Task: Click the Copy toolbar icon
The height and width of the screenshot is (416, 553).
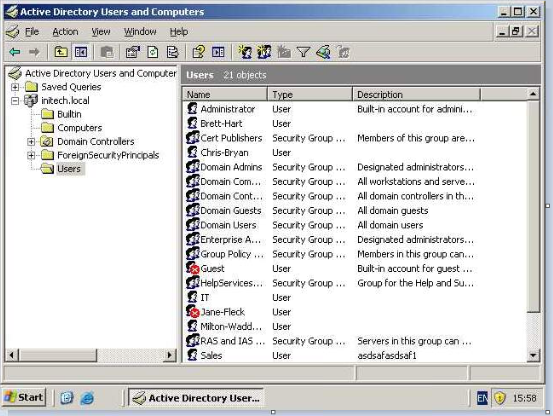Action: [x=107, y=52]
